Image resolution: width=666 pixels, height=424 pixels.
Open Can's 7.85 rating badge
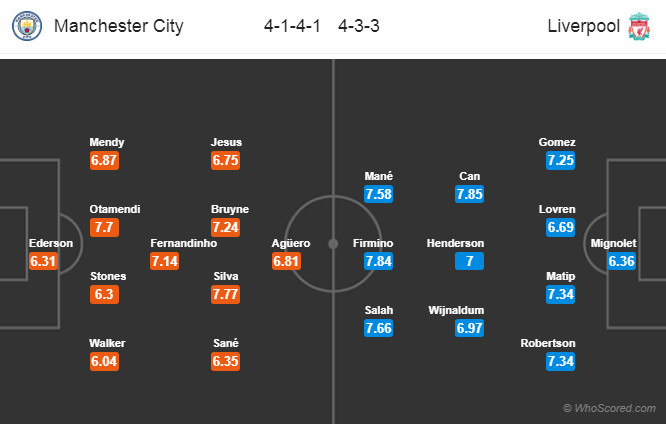click(470, 194)
